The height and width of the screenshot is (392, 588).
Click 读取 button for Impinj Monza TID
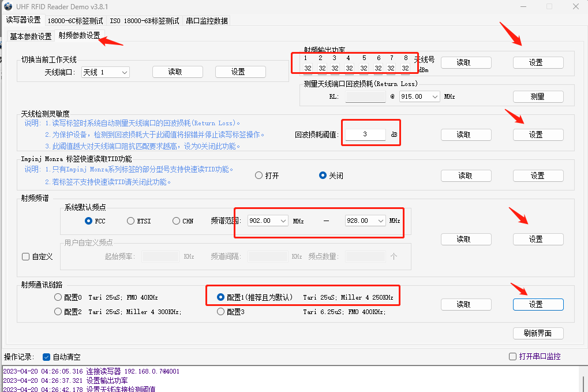466,176
